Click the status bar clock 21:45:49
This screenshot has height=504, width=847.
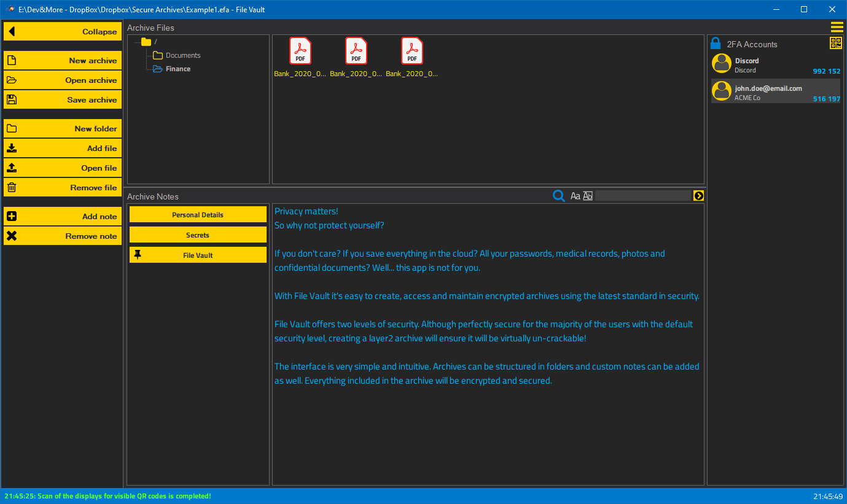click(828, 496)
